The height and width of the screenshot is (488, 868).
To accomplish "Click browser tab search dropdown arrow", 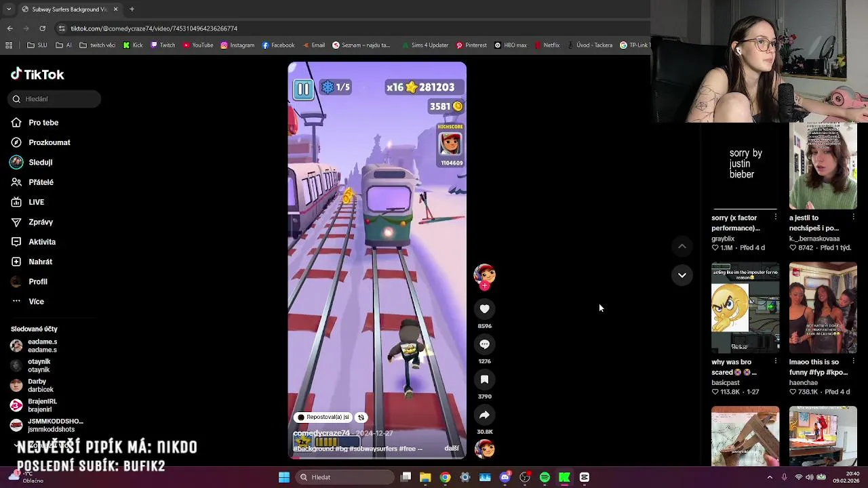I will pyautogui.click(x=9, y=9).
